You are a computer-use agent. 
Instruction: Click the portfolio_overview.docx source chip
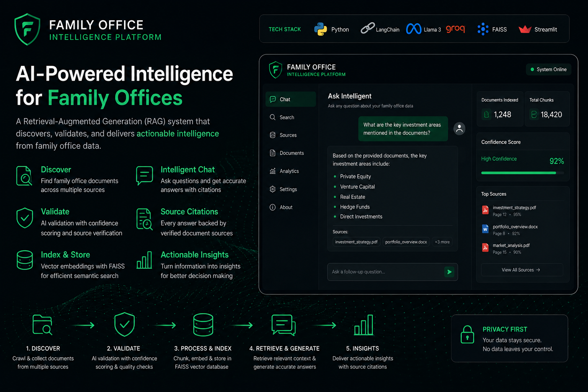tap(406, 242)
